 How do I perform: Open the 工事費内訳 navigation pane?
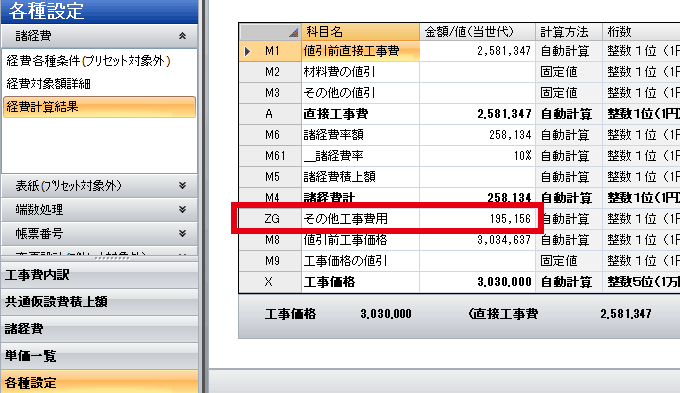coord(99,275)
